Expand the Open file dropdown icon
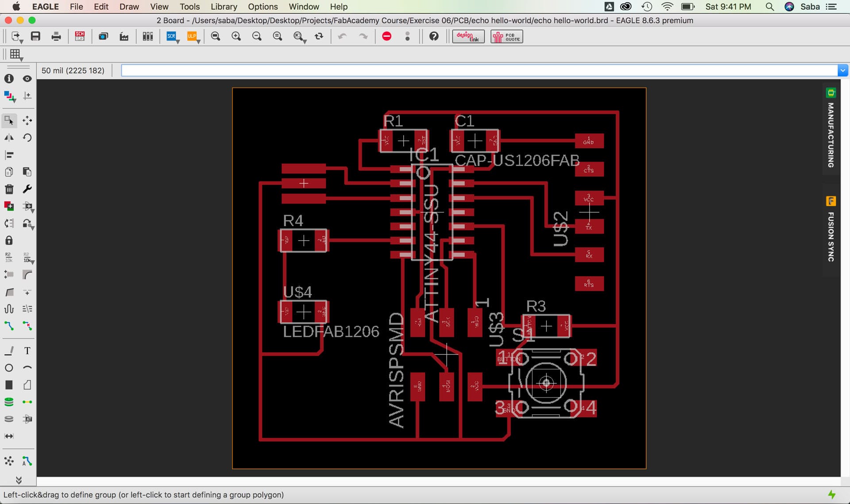850x504 pixels. click(x=17, y=37)
